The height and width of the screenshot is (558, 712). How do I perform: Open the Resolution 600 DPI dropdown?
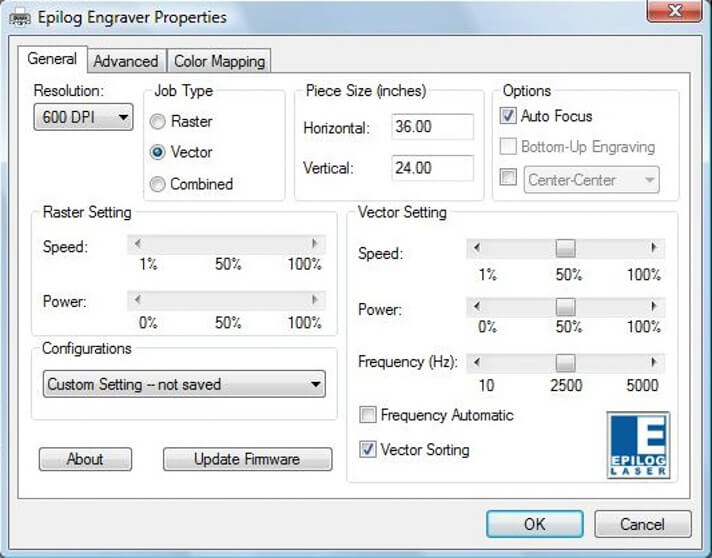(83, 118)
